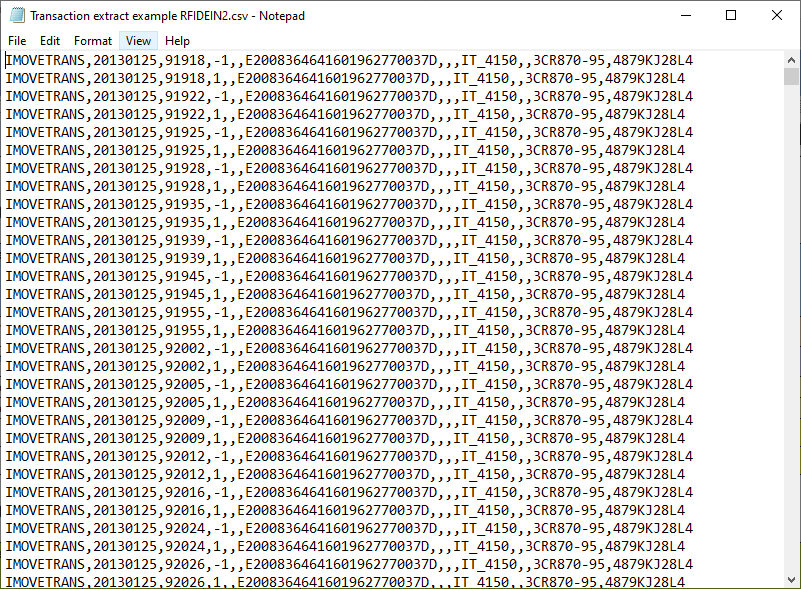Open the File menu

(x=17, y=41)
